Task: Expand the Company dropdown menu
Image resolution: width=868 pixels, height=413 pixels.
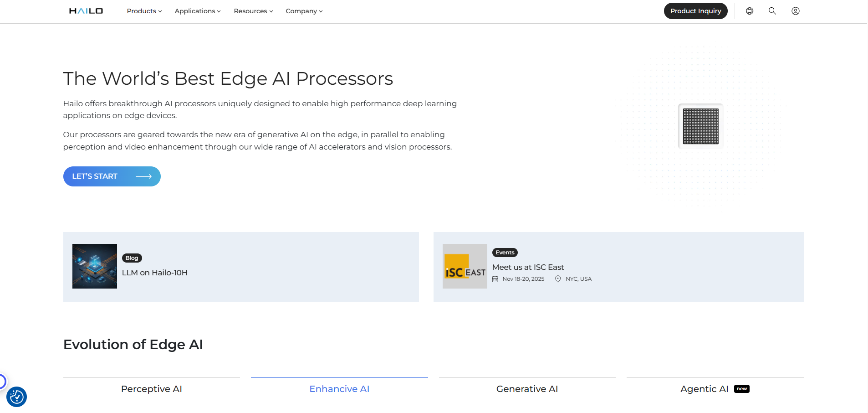Action: [304, 11]
